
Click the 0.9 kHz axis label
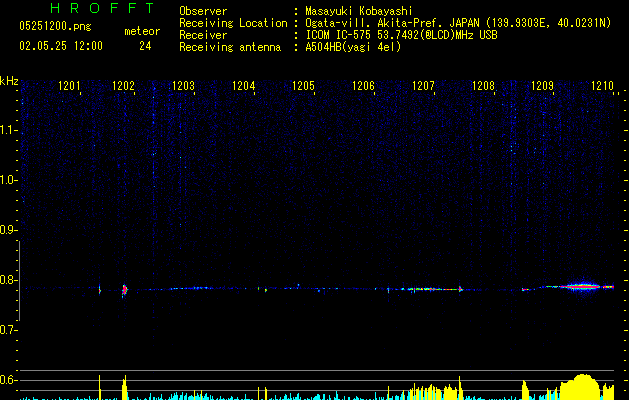point(8,230)
